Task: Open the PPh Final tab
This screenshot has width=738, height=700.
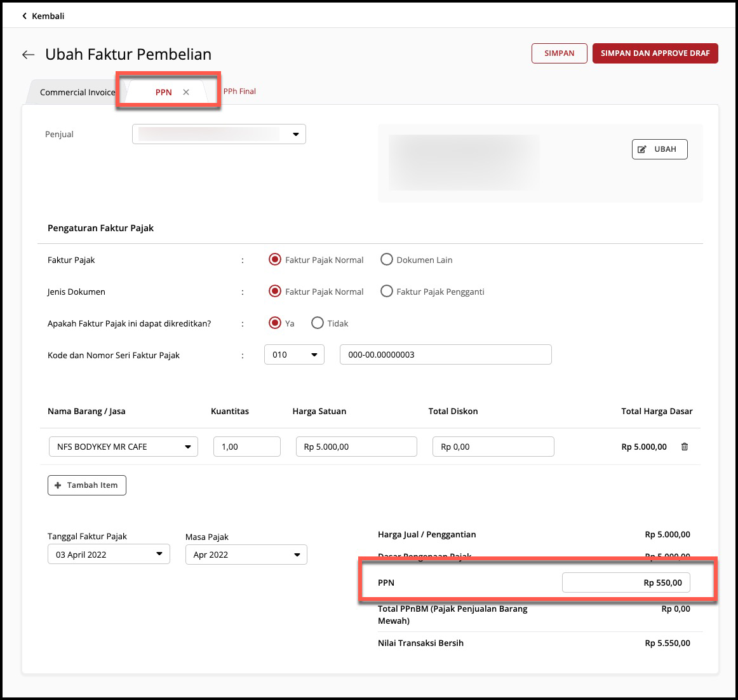Action: 239,91
